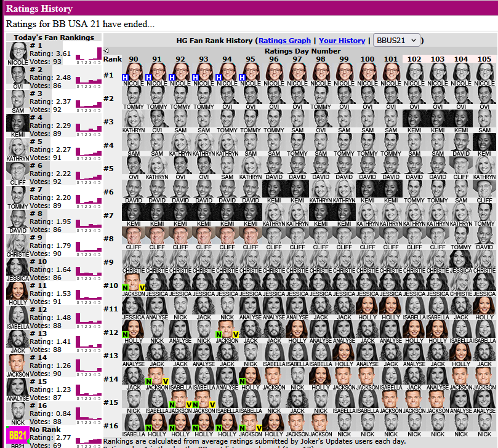498x448 pixels.
Task: Click the green N badge on Jackson, rank #10 day 90
Action: tap(125, 287)
